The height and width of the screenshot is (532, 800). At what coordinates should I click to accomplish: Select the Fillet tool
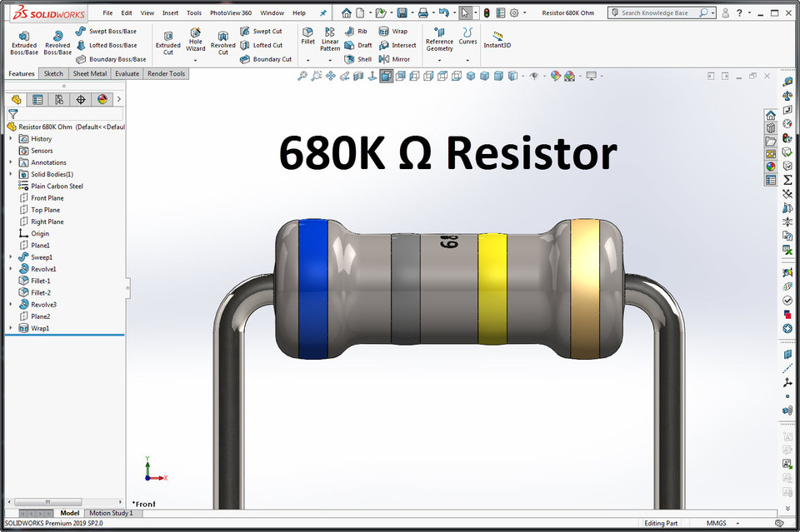[x=307, y=37]
